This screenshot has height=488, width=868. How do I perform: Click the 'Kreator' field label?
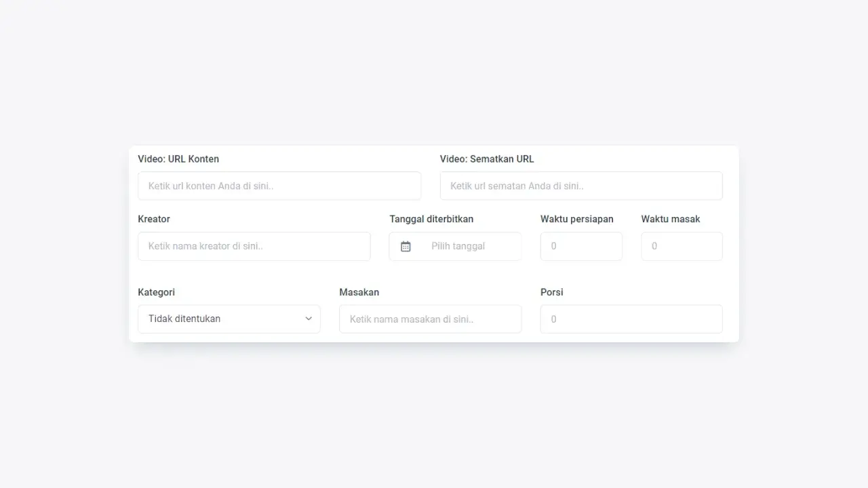(x=154, y=219)
